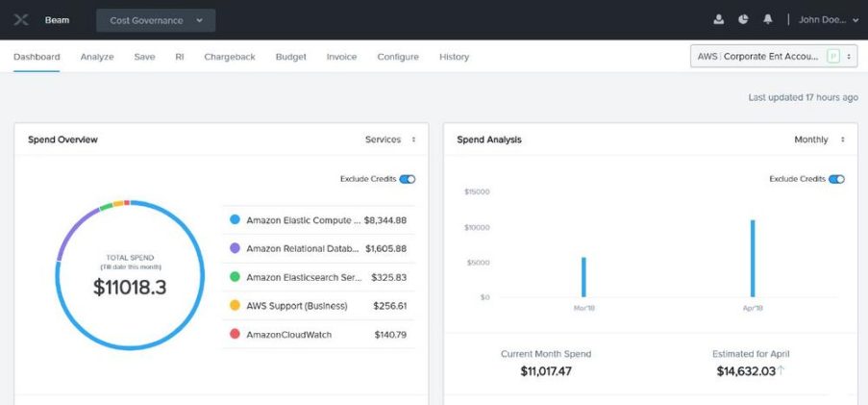Open the Cost Governance dropdown

(x=156, y=20)
